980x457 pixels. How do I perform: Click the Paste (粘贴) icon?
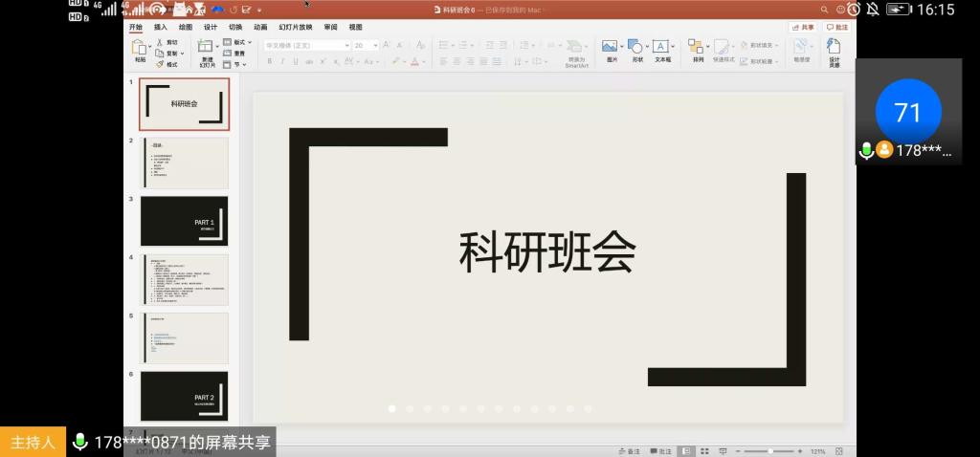click(140, 48)
